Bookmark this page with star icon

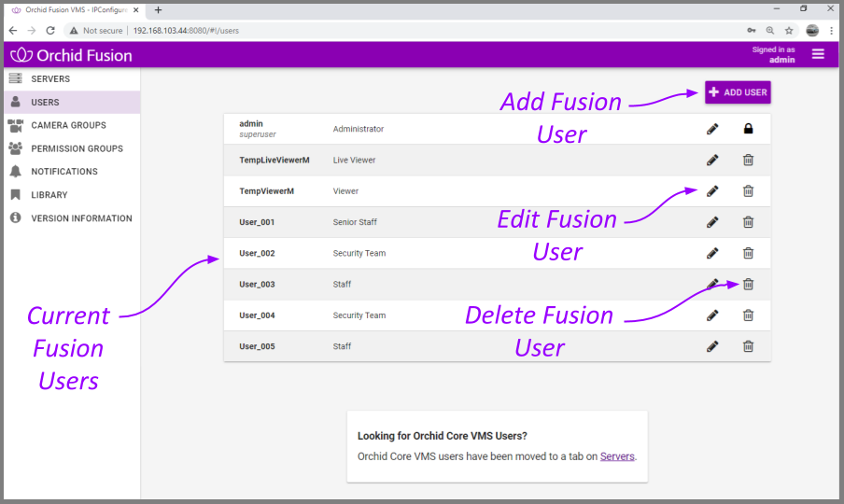(789, 31)
